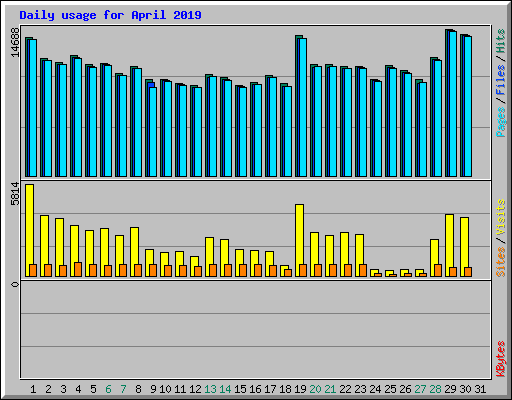This screenshot has width=512, height=400.
Task: Click day label 5 on x-axis
Action: coord(93,389)
